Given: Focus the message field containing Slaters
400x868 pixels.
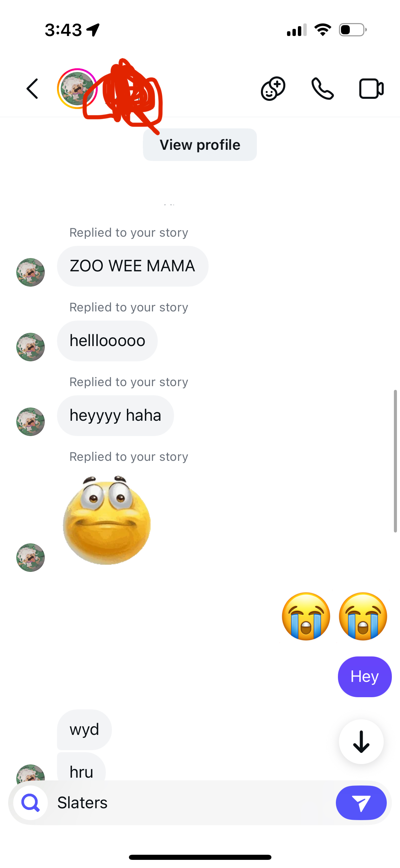Looking at the screenshot, I should click(x=190, y=803).
